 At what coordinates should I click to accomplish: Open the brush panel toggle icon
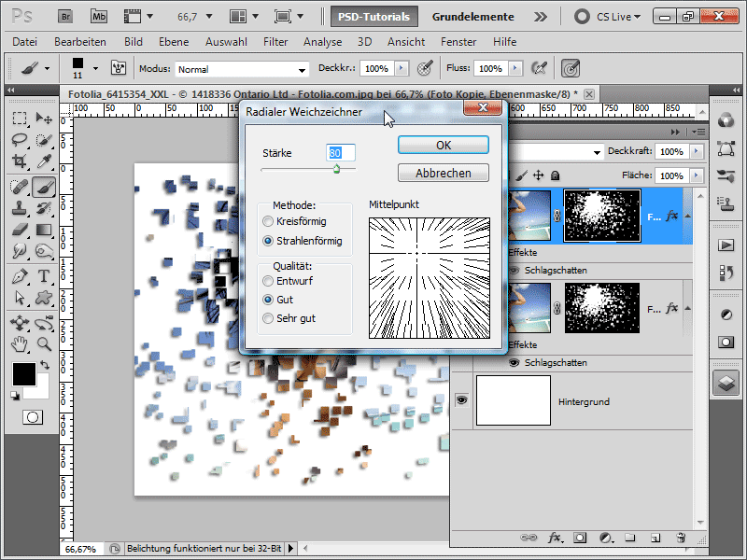(119, 68)
